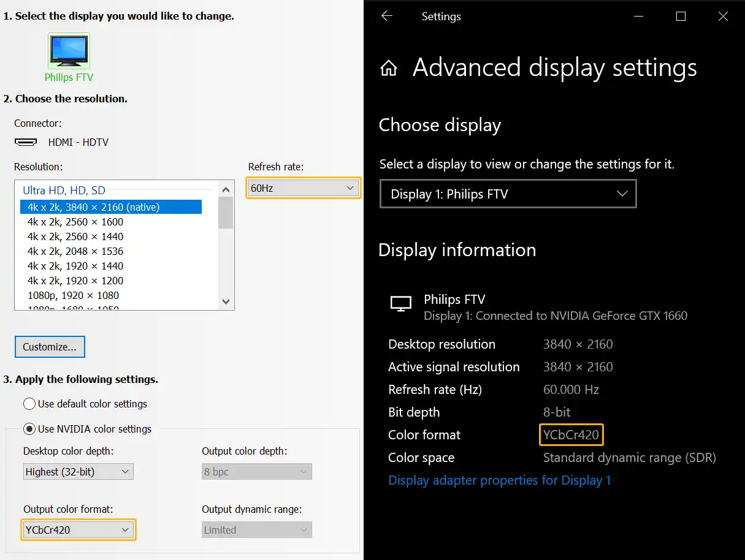Click the 'Display information' heading
Image resolution: width=745 pixels, height=560 pixels.
coord(457,250)
